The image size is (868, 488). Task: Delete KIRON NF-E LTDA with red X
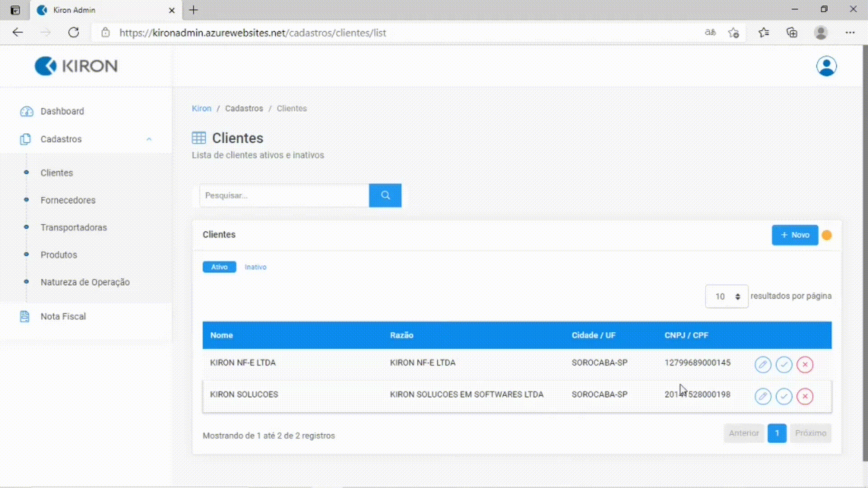click(805, 364)
